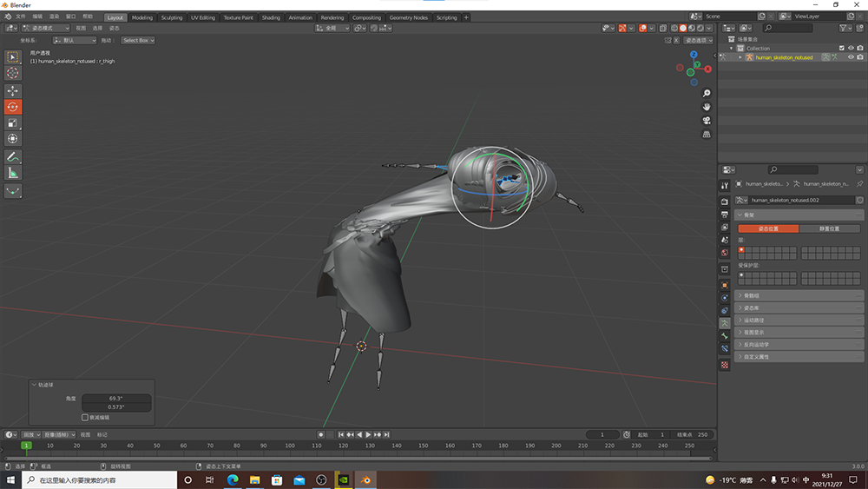The width and height of the screenshot is (868, 489).
Task: Open the Geometry Nodes workspace tab
Action: [x=409, y=17]
